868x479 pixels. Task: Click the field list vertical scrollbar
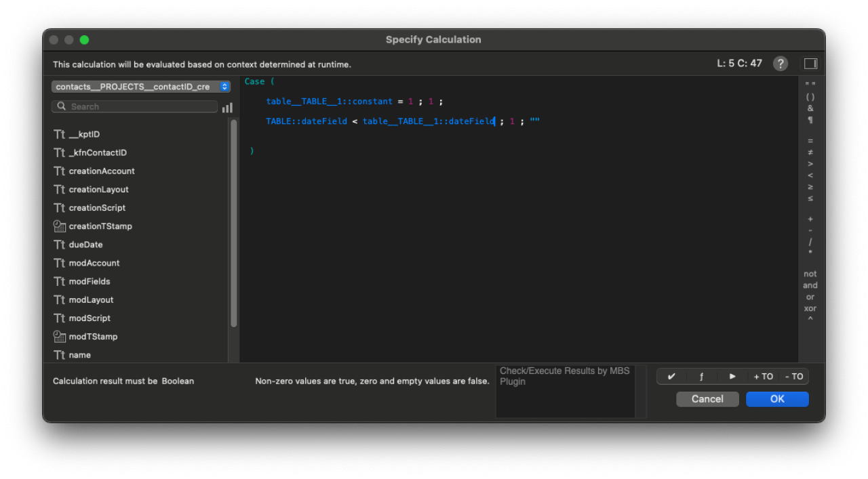coord(234,224)
